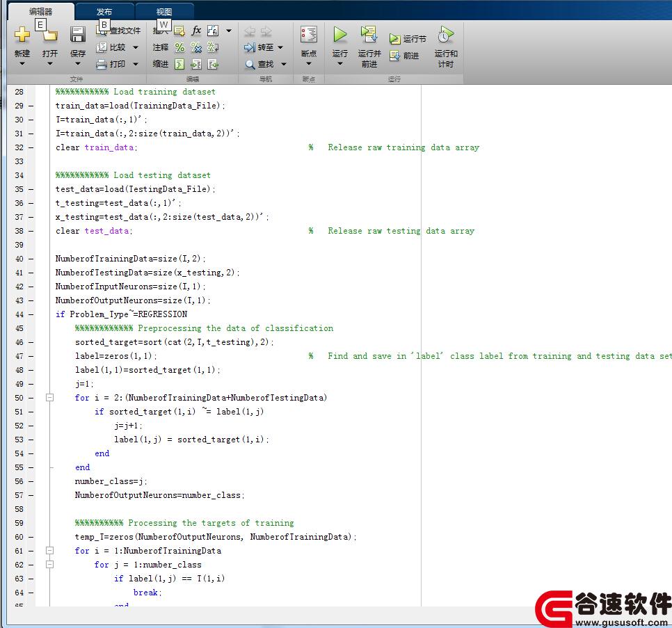The height and width of the screenshot is (628, 672).
Task: Click comment 'Load testing dataset'
Action: [162, 175]
